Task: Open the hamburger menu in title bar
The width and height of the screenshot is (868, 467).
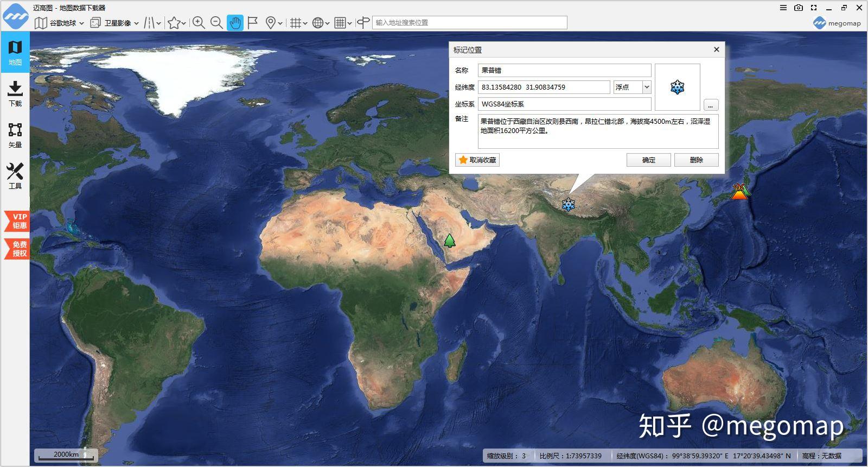Action: [x=783, y=8]
